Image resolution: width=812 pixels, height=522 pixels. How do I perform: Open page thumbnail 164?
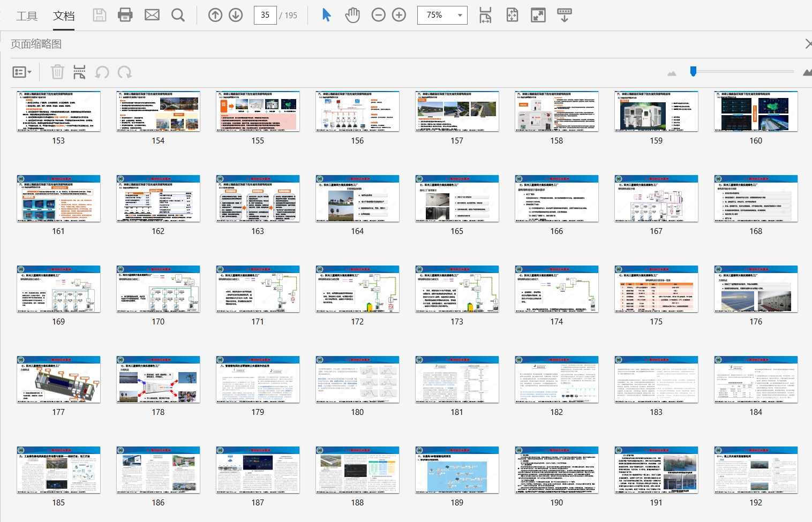pyautogui.click(x=357, y=199)
